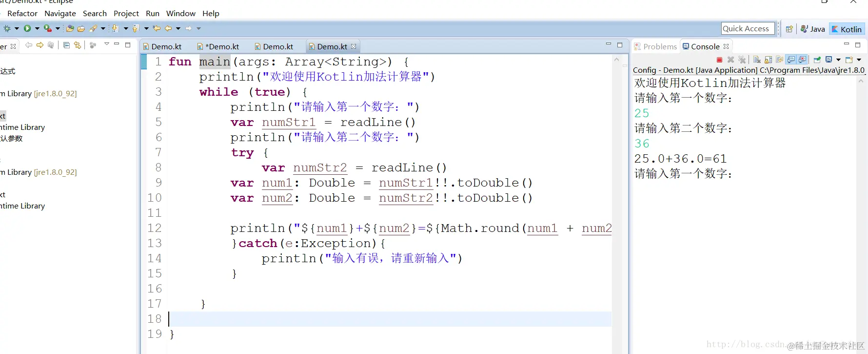Open the Refactor menu
The image size is (868, 354).
pos(22,13)
